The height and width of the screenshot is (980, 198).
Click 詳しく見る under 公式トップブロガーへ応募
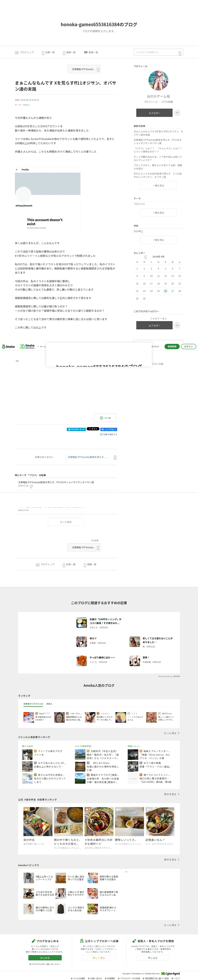(x=99, y=958)
